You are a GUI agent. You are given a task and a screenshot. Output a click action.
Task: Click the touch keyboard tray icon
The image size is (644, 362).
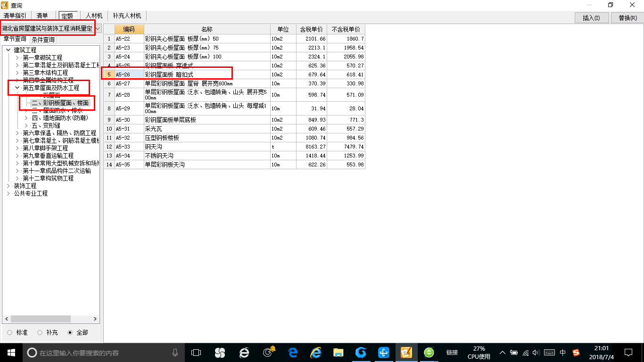tap(549, 353)
